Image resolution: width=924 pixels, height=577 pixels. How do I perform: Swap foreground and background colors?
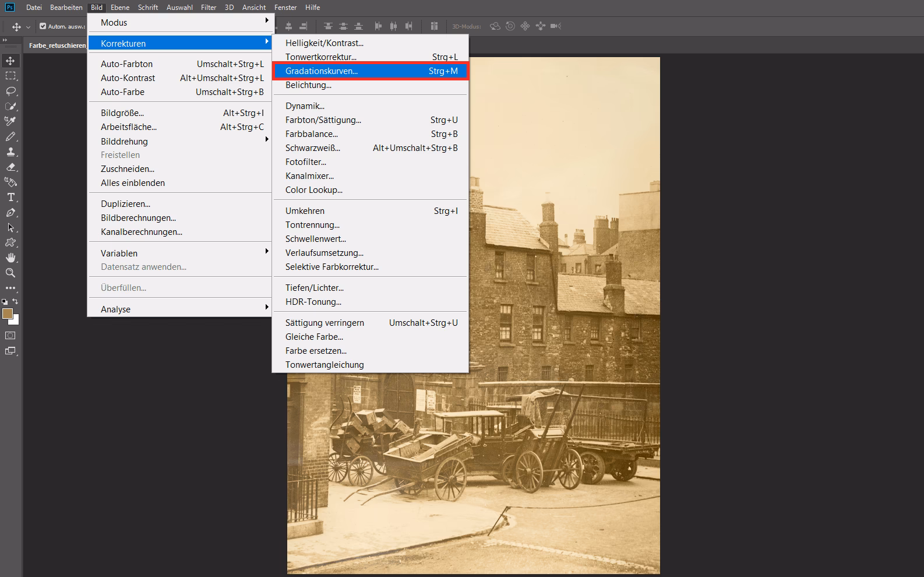click(x=16, y=301)
